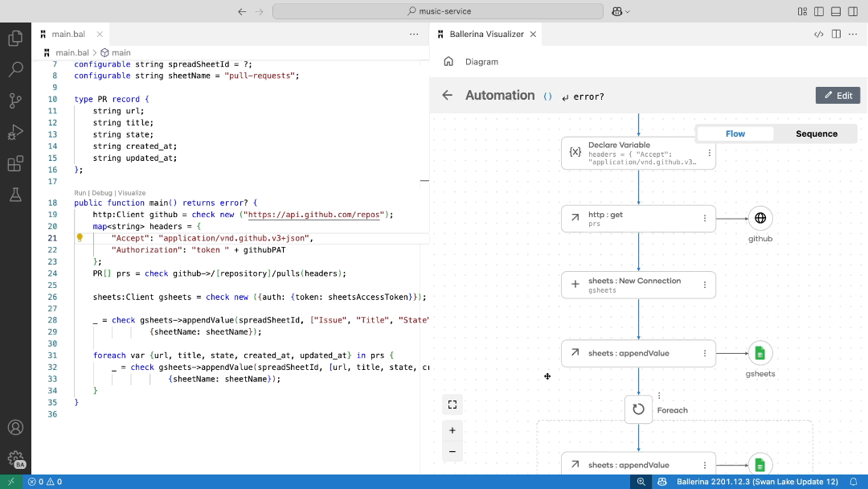Open the notifications bell
Screen dimensions: 868x489
coord(853,482)
